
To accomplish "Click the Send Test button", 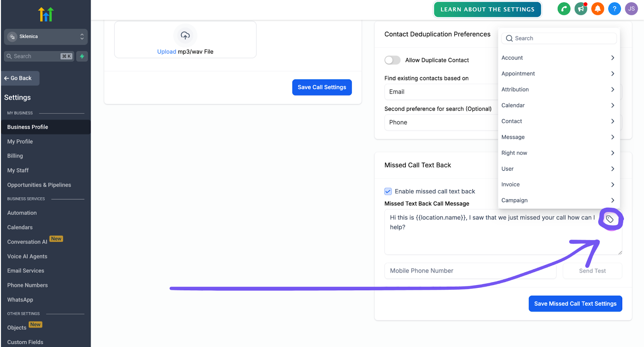I will 592,271.
